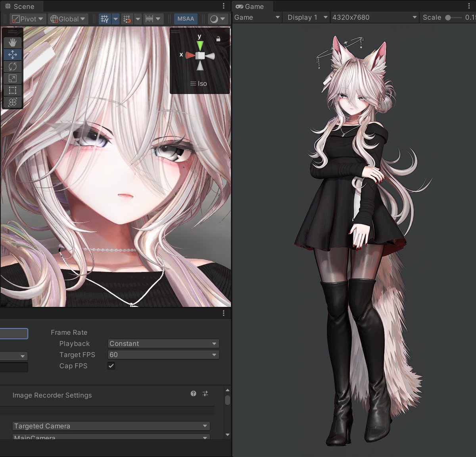Select the Move tool
The image size is (476, 457).
tap(13, 54)
